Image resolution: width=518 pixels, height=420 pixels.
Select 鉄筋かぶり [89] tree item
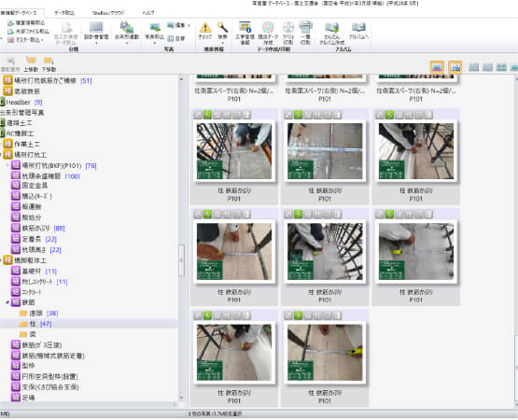(x=38, y=228)
